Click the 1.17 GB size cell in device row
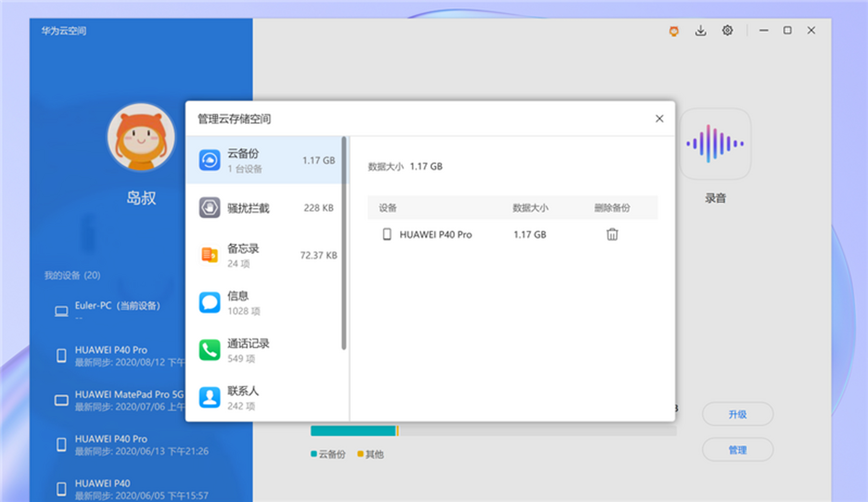Screen dimensions: 868x502 (530, 235)
